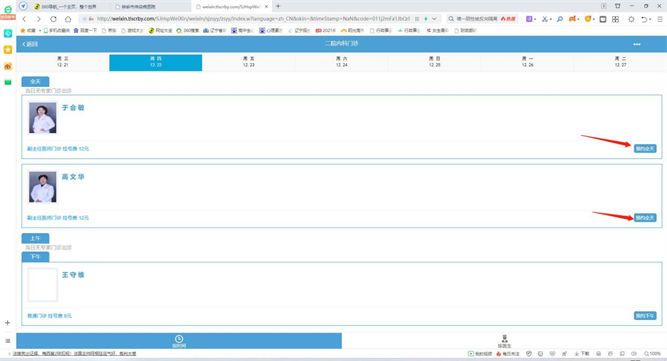The width and height of the screenshot is (667, 361).
Task: Click the green mail sidebar icon
Action: (8, 82)
